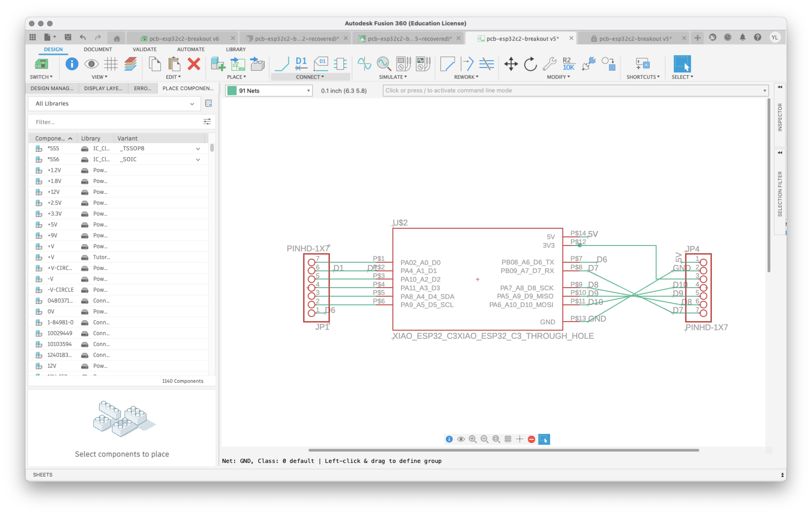Switch to the AUTOMATE ribbon tab
The width and height of the screenshot is (812, 515).
191,49
